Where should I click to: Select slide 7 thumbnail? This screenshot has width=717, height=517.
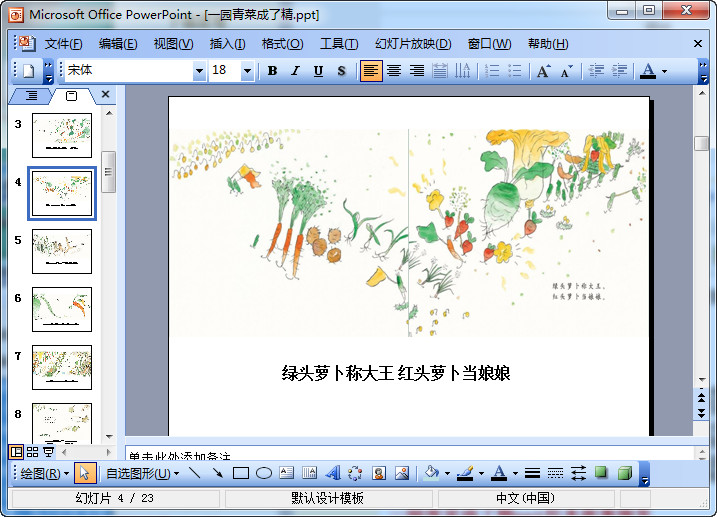(62, 368)
